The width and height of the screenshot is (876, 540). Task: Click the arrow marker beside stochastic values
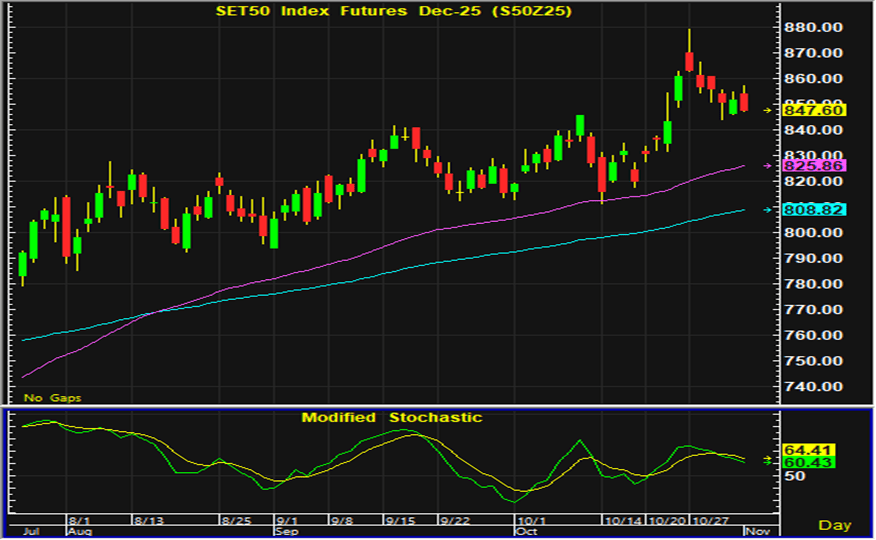(x=768, y=460)
